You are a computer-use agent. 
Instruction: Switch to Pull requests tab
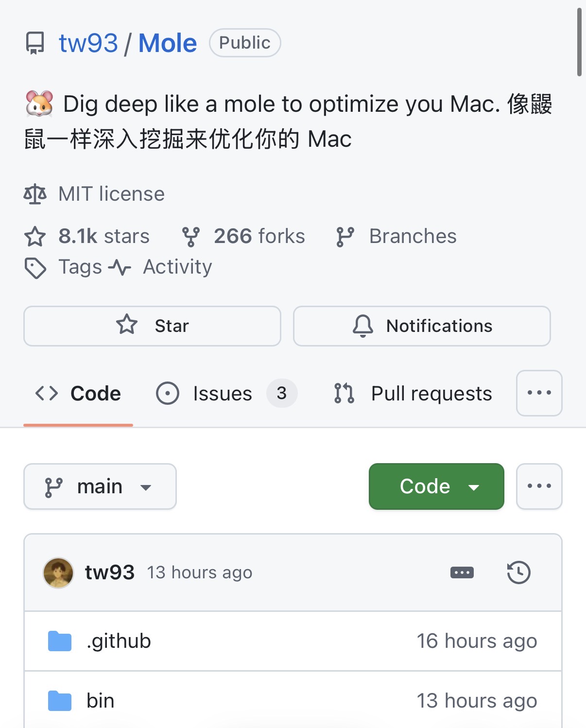click(x=431, y=393)
